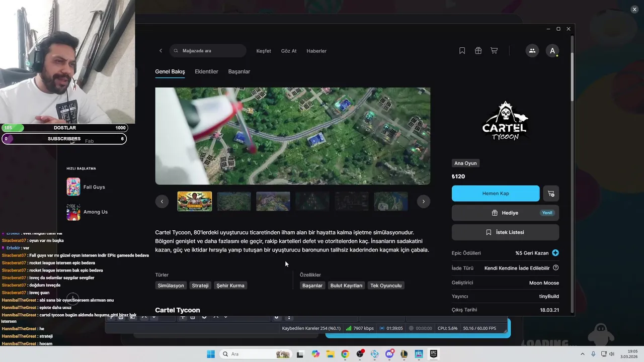Click the network icon in system tray
The image size is (644, 362).
603,354
